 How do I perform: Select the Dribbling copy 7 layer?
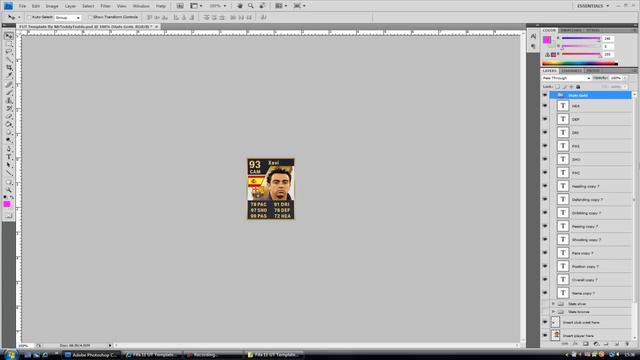tap(591, 213)
